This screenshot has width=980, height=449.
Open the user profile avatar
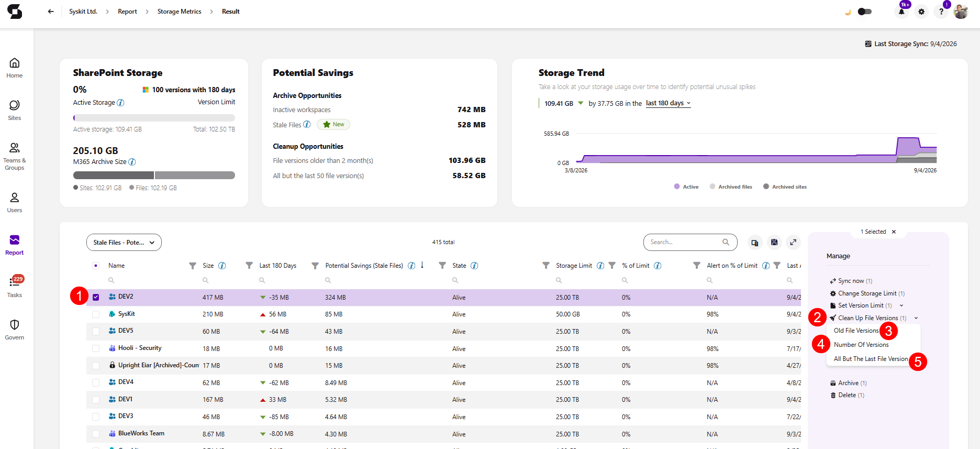(x=961, y=12)
